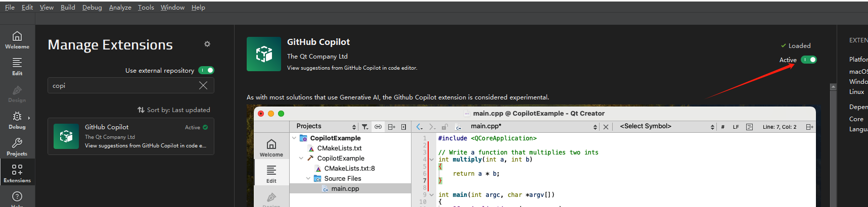Select main.cpp in the embedded project tree
Viewport: 868px width, 207px height.
pyautogui.click(x=345, y=188)
